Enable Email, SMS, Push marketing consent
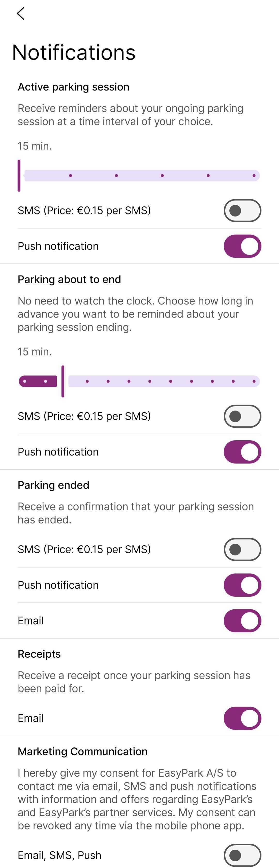This screenshot has width=279, height=868. click(x=242, y=855)
